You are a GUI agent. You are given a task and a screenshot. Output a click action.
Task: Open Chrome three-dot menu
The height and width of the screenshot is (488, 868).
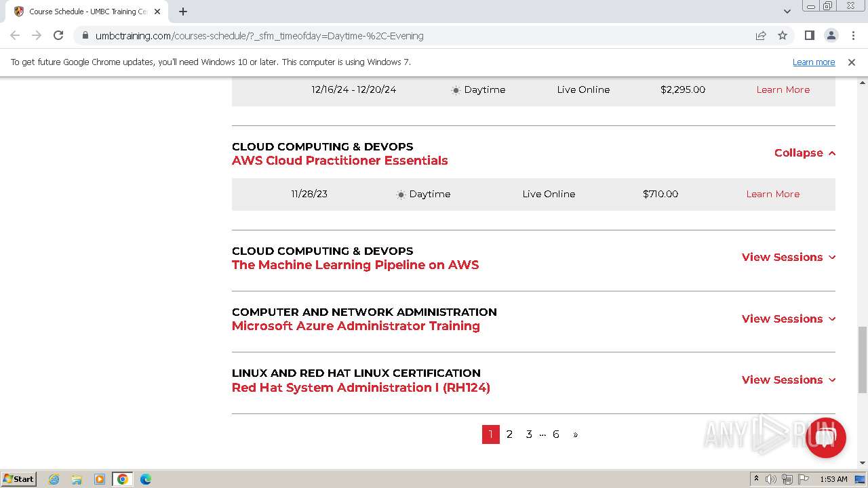pos(852,35)
